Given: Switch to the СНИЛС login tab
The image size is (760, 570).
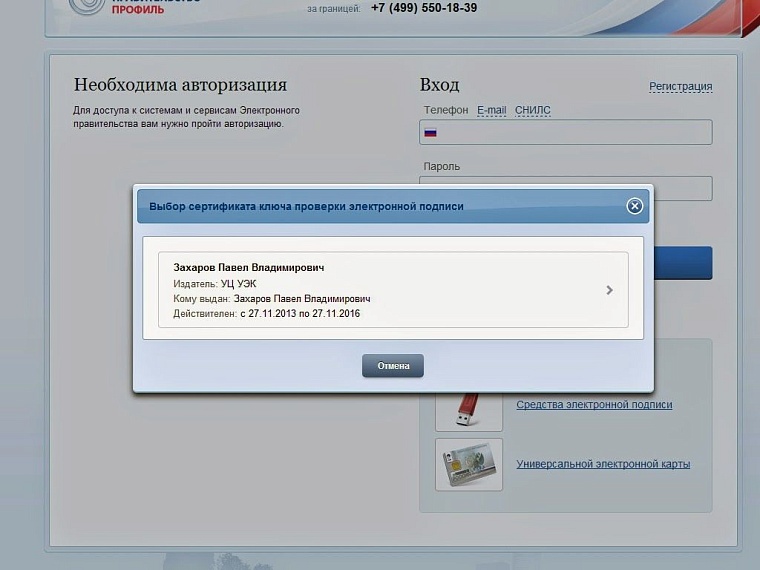Looking at the screenshot, I should click(532, 110).
